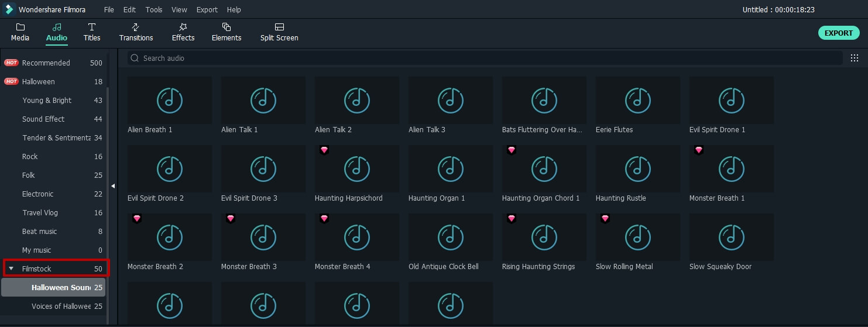Open the Transitions panel icon
Viewport: 868px width, 327px height.
point(136,27)
